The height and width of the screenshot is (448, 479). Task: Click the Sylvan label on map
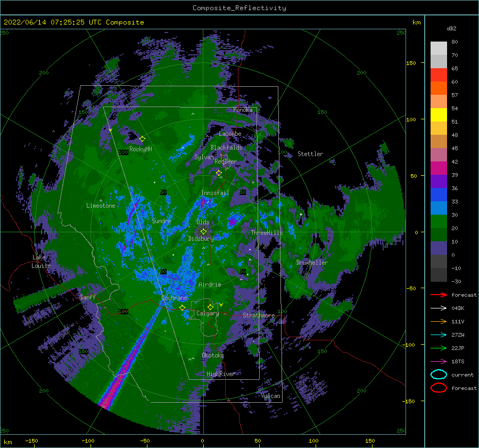coord(204,157)
